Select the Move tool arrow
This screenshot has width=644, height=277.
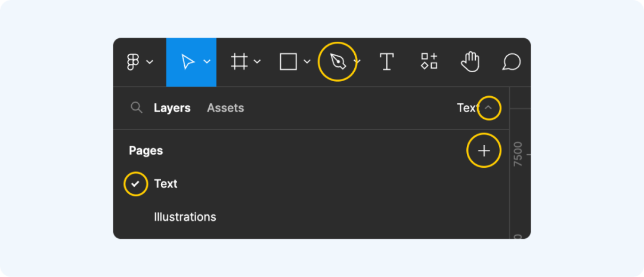click(x=188, y=61)
